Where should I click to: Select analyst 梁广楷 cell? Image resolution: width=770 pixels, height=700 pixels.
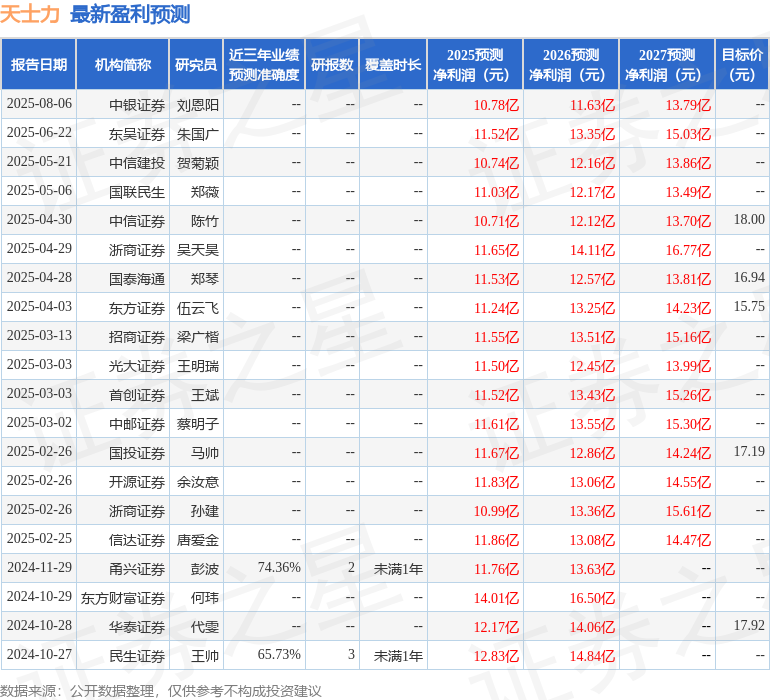pyautogui.click(x=197, y=337)
